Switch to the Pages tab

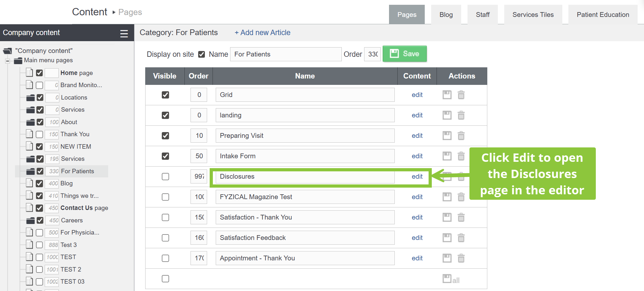tap(407, 15)
